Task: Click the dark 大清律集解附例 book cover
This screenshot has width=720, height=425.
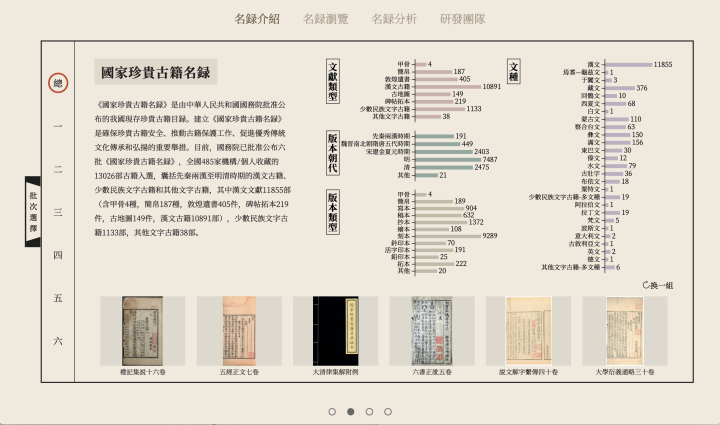Action: (335, 330)
